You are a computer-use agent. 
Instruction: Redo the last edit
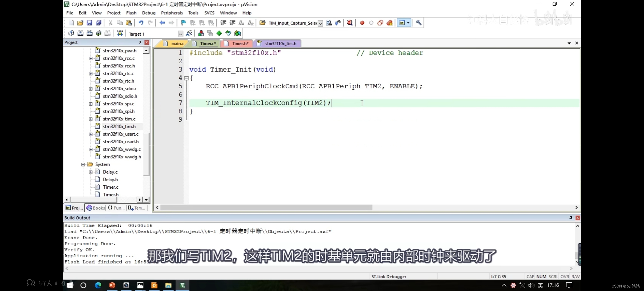(150, 23)
